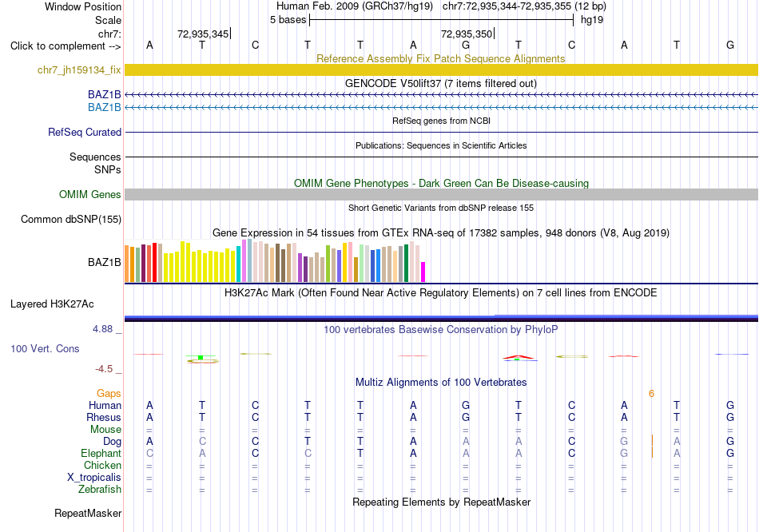Click the Rhesus species label
759x532 pixels.
point(104,417)
